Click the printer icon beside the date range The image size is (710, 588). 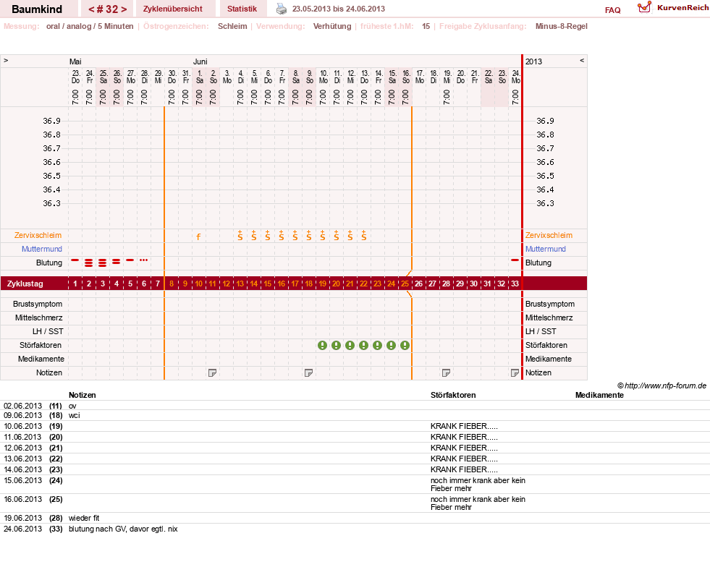[282, 9]
